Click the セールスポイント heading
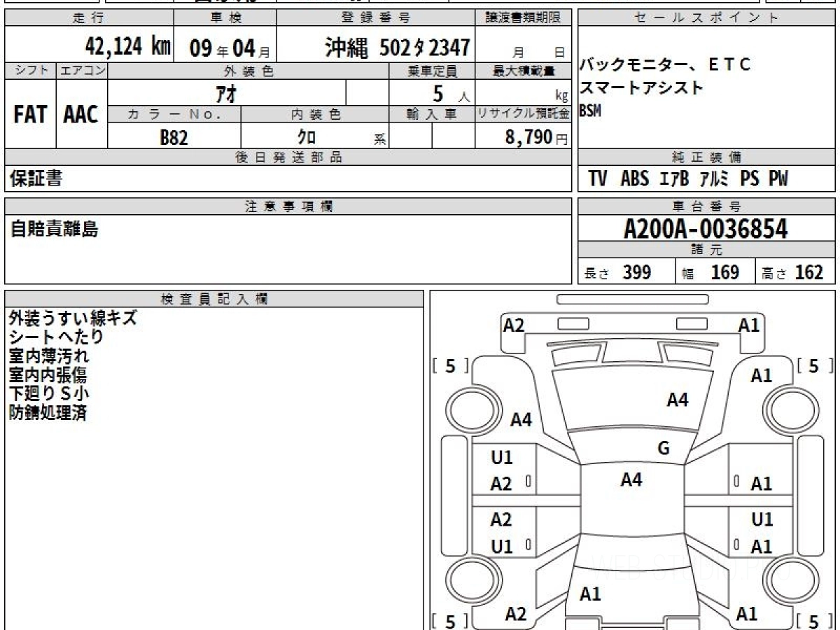 706,18
